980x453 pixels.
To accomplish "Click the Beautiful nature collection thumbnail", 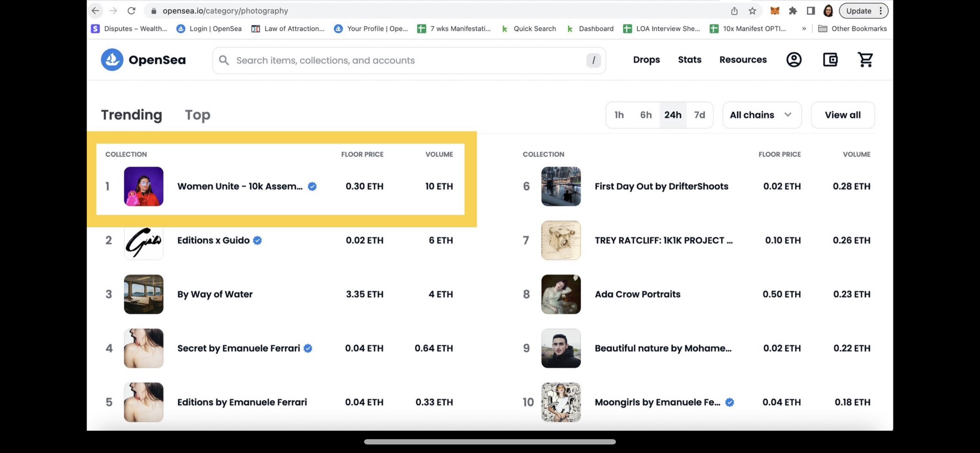I will [x=561, y=348].
